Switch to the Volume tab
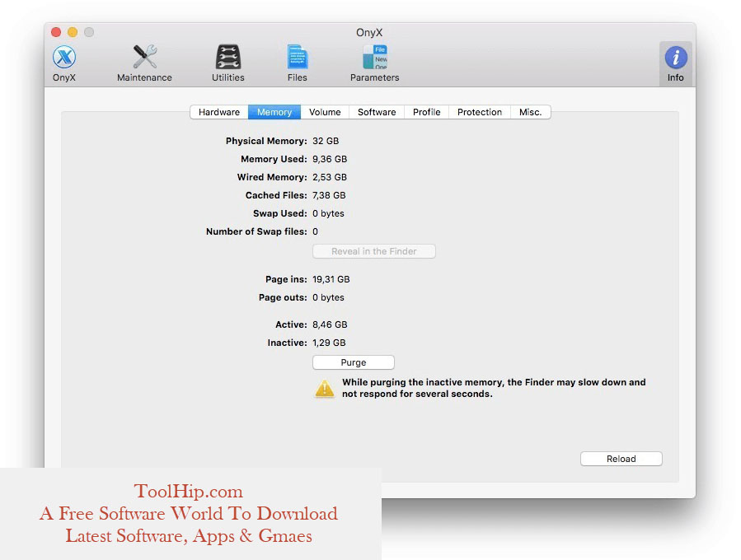 tap(325, 112)
